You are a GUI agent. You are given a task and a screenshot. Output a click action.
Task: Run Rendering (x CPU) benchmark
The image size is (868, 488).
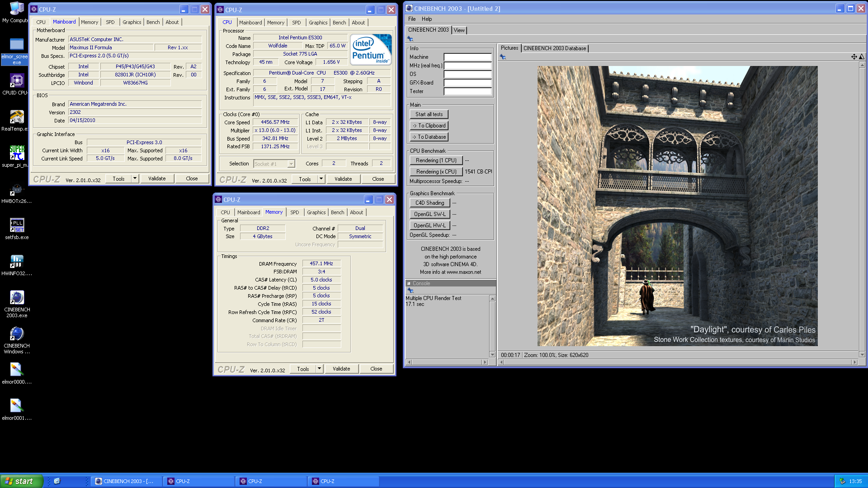(436, 172)
